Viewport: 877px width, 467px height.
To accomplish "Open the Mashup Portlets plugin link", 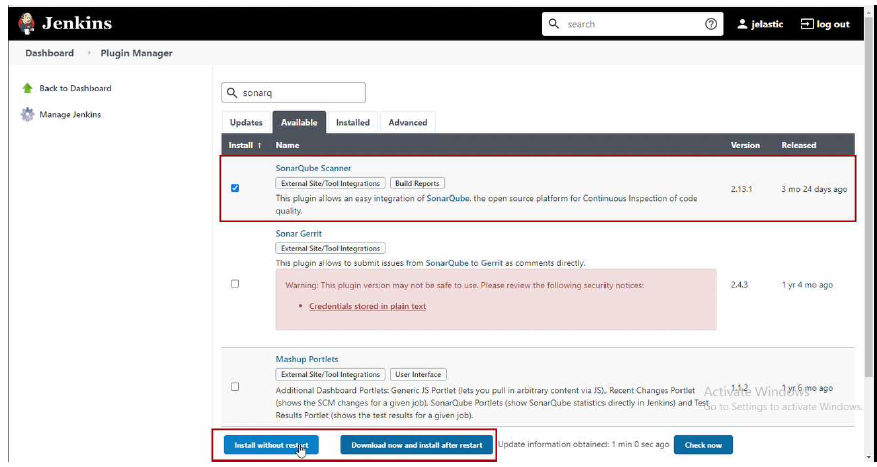I will 307,359.
